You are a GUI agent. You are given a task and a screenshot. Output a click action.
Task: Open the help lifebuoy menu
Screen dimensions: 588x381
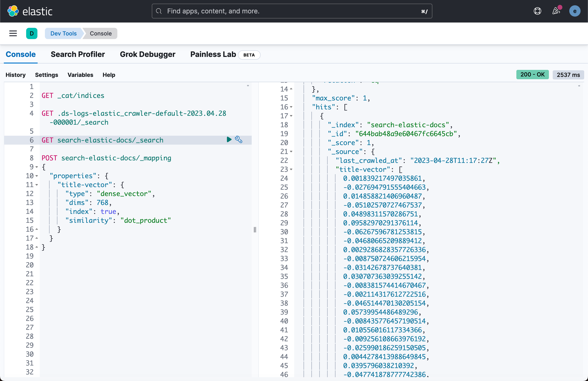tap(537, 11)
